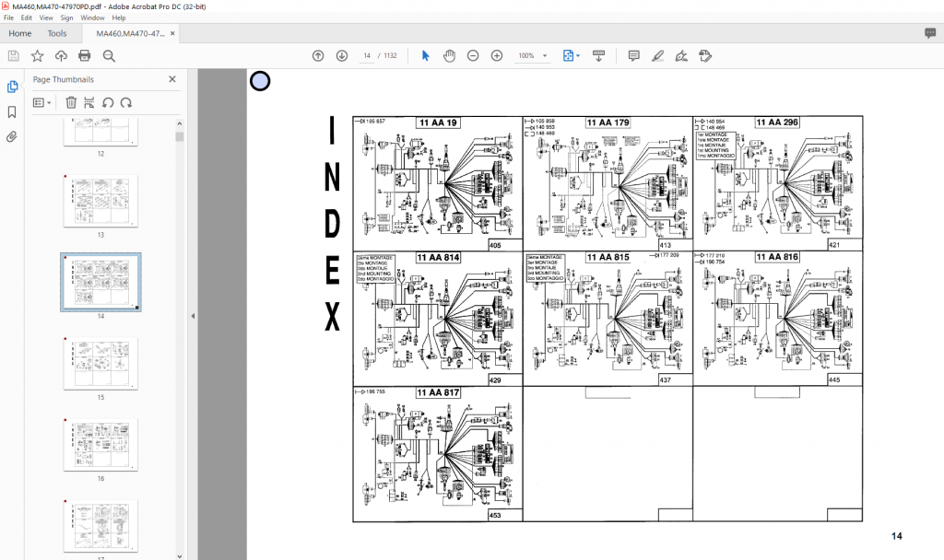
Task: Open the chat notification icon at top right
Action: (930, 33)
